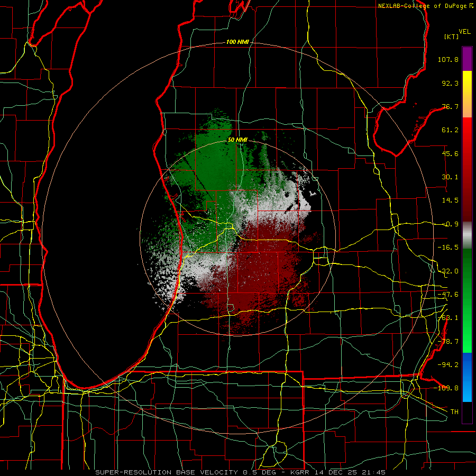Click the NEXLAB-College of DuPage watermark text
This screenshot has width=476, height=476.
(x=425, y=6)
